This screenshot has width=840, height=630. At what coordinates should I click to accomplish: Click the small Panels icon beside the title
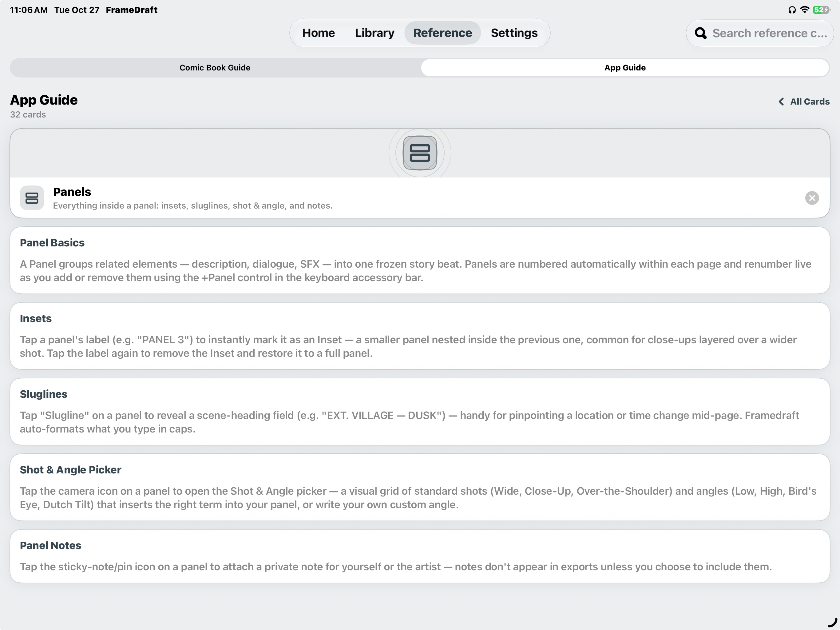pos(32,197)
